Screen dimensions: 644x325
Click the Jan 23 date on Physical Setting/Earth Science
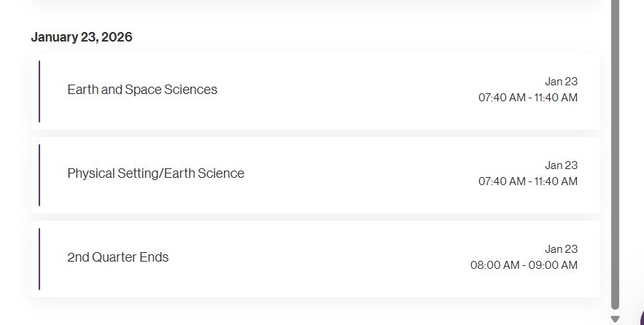(x=561, y=165)
